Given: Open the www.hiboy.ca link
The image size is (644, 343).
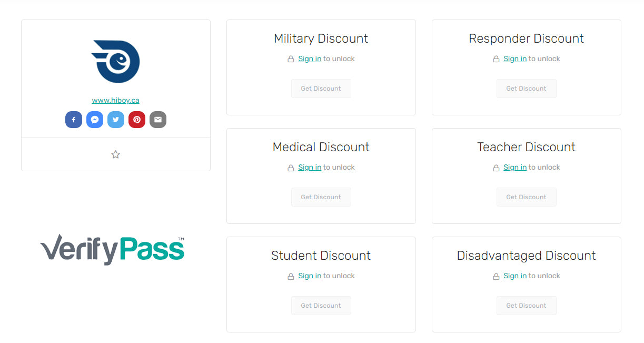Looking at the screenshot, I should 116,100.
